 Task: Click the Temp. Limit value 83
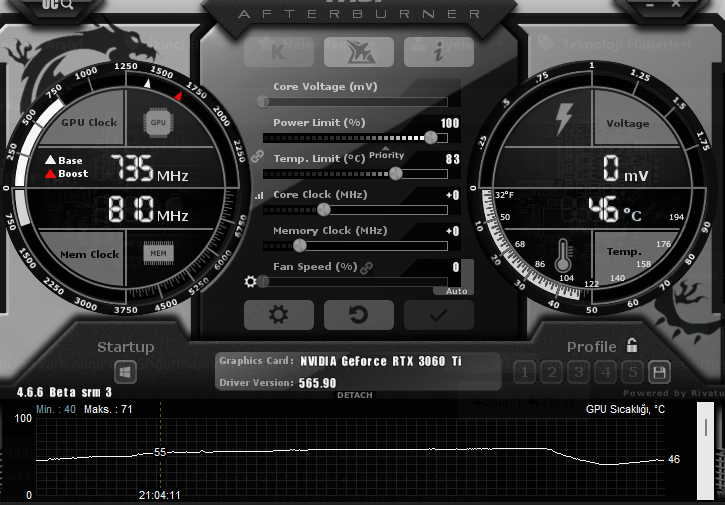tap(453, 159)
